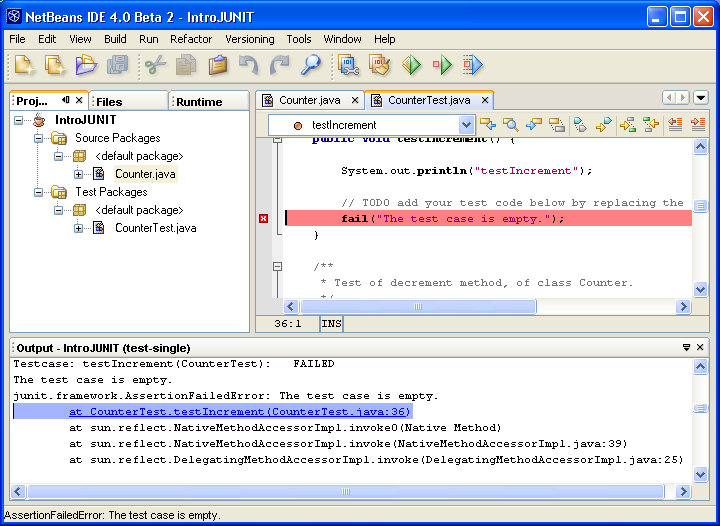Close the Output window panel
The image size is (720, 526).
point(700,347)
